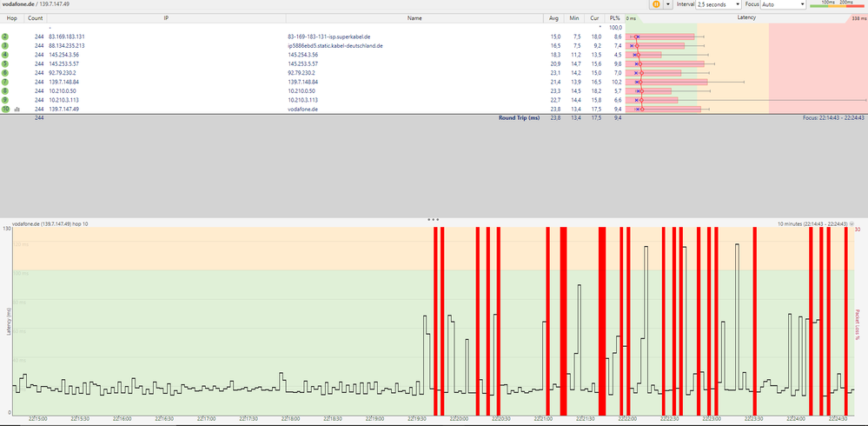Image resolution: width=868 pixels, height=426 pixels.
Task: Select IP address 88.134.235.213
Action: click(x=66, y=45)
